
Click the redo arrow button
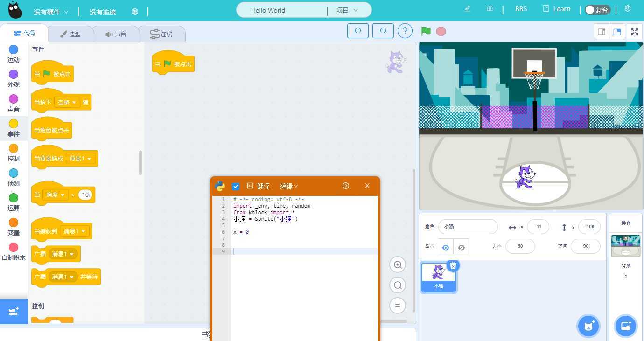pos(383,31)
